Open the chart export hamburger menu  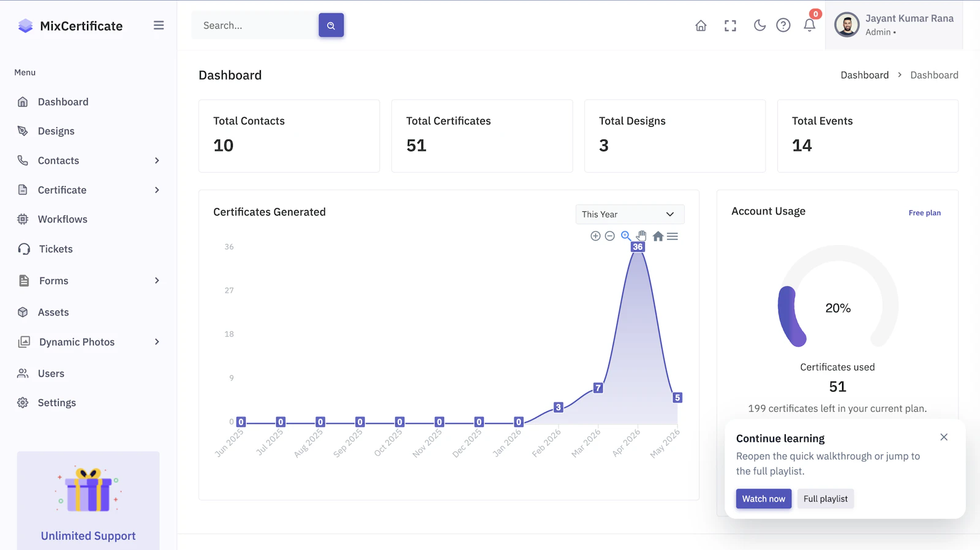click(673, 236)
